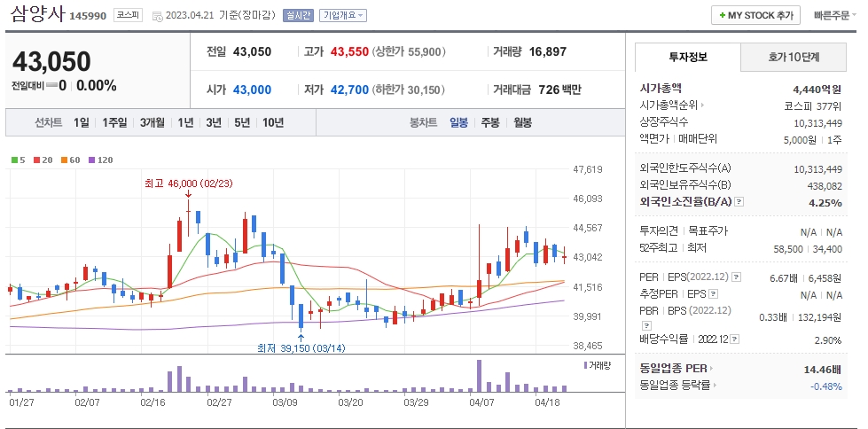Open the 시가총액순위 link
The width and height of the screenshot is (868, 429).
[672, 105]
